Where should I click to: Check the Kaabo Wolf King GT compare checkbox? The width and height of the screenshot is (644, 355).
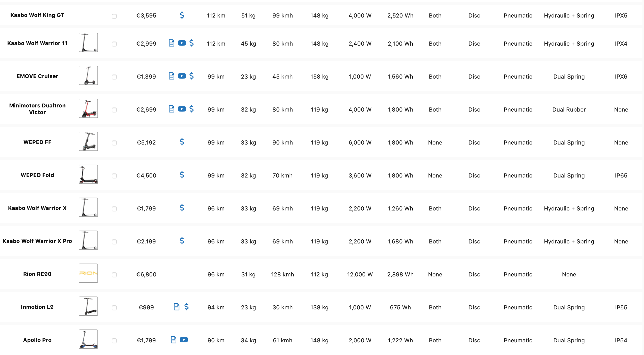coord(114,16)
